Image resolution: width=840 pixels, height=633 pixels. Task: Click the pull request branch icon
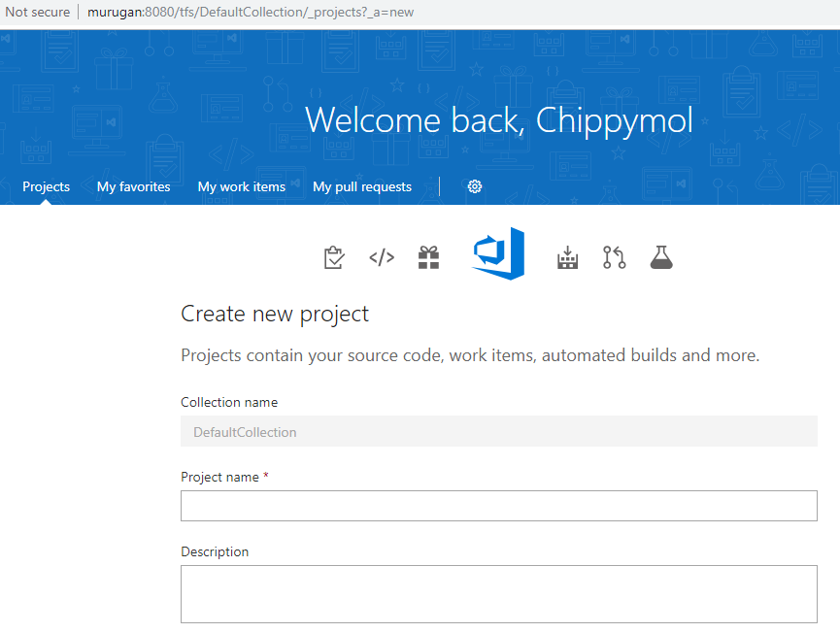614,257
